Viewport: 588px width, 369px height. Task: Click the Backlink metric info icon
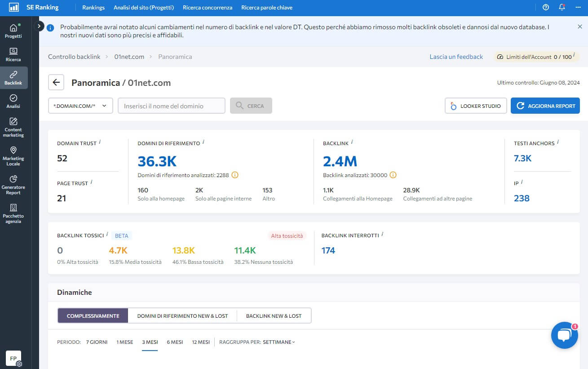pos(352,142)
